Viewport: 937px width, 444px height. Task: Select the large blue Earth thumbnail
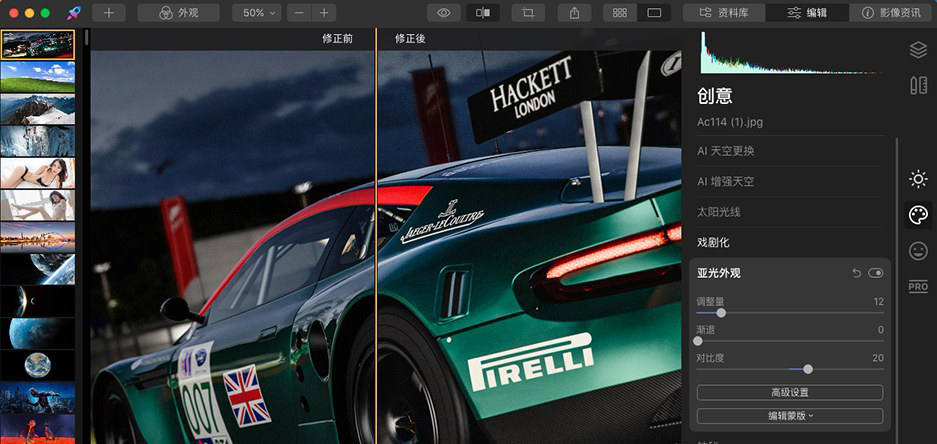pyautogui.click(x=38, y=333)
